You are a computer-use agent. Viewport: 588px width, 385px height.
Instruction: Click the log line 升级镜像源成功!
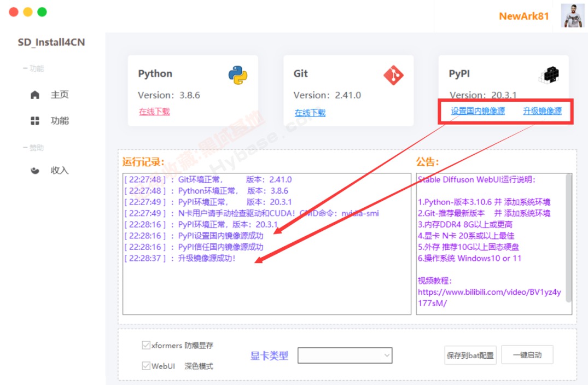point(180,258)
